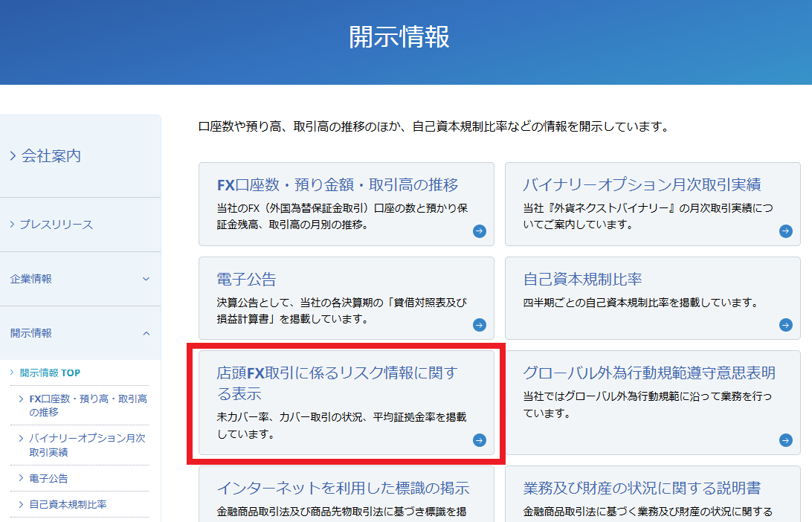This screenshot has height=522, width=812.
Task: Open sidebar link 自己資本規制比率
Action: pos(68,504)
